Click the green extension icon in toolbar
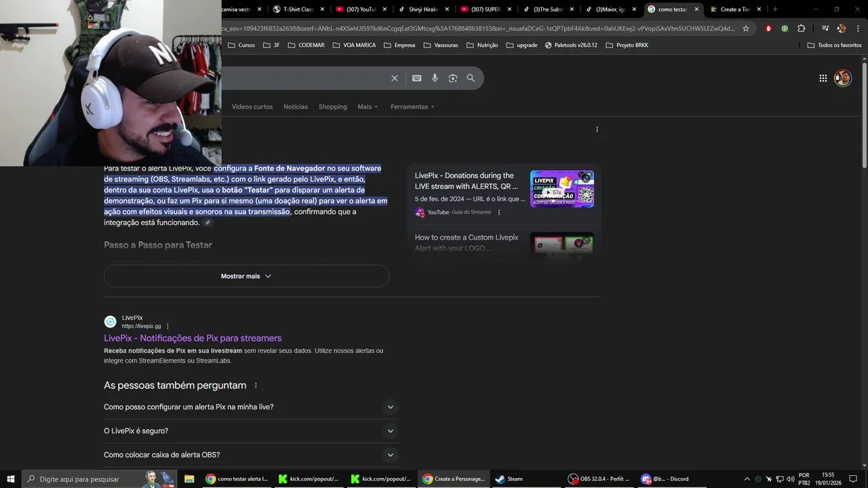Image resolution: width=868 pixels, height=488 pixels. 785,28
